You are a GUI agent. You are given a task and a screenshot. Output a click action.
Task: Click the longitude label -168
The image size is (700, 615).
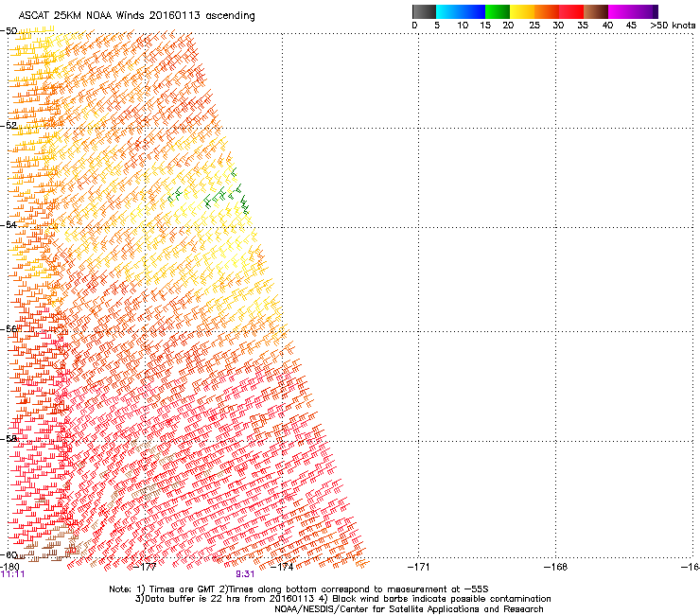pos(556,567)
